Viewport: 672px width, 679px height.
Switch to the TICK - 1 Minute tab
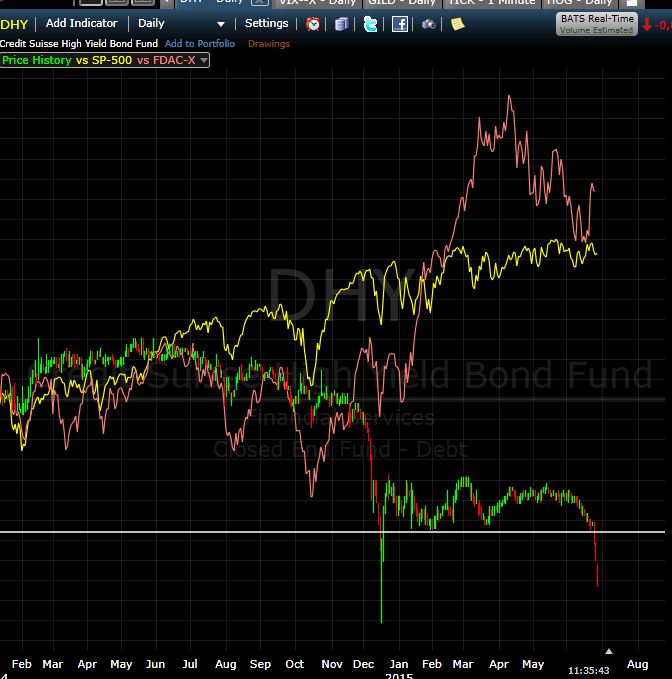(x=491, y=3)
